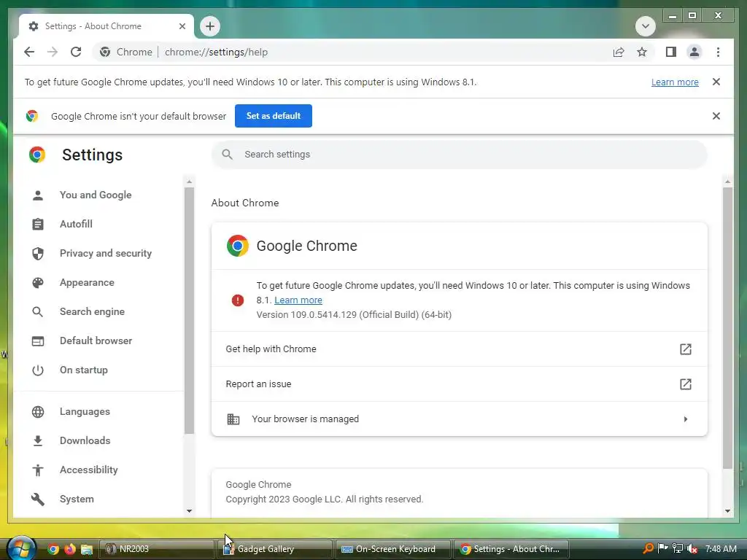The image size is (747, 560).
Task: Click the main page scrollbar thumb
Action: click(x=727, y=329)
